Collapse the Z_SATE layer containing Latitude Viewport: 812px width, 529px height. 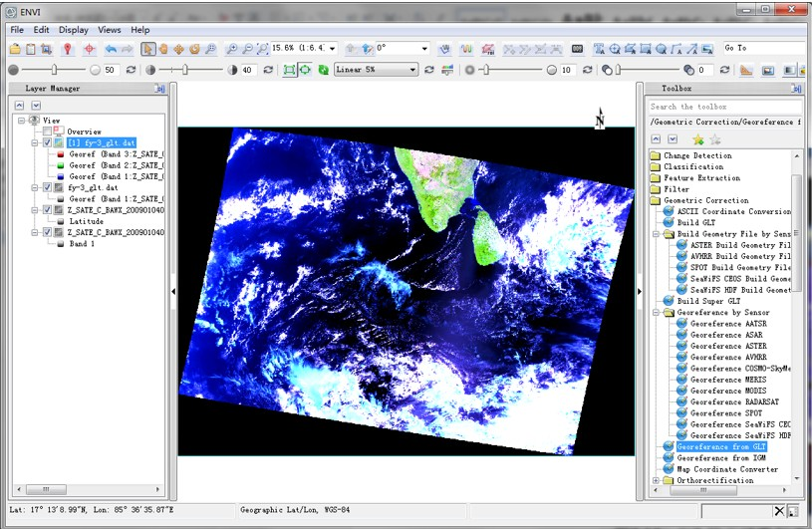pos(35,210)
